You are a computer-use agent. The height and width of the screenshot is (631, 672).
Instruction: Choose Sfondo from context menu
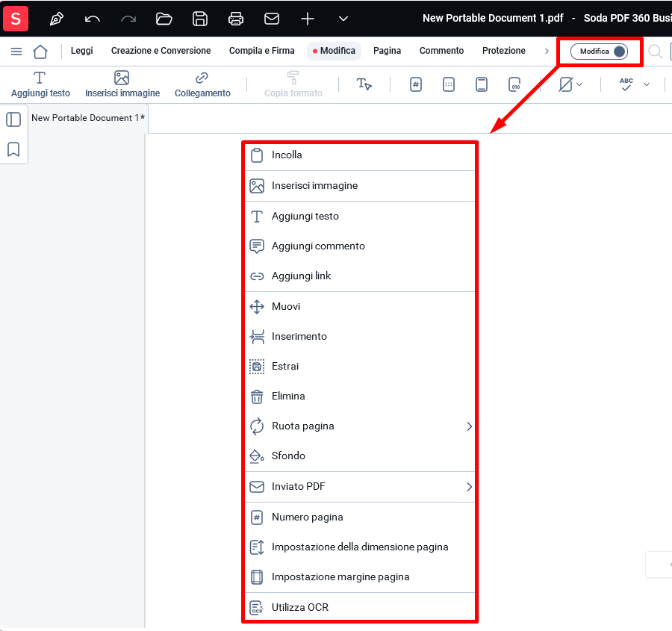360,456
